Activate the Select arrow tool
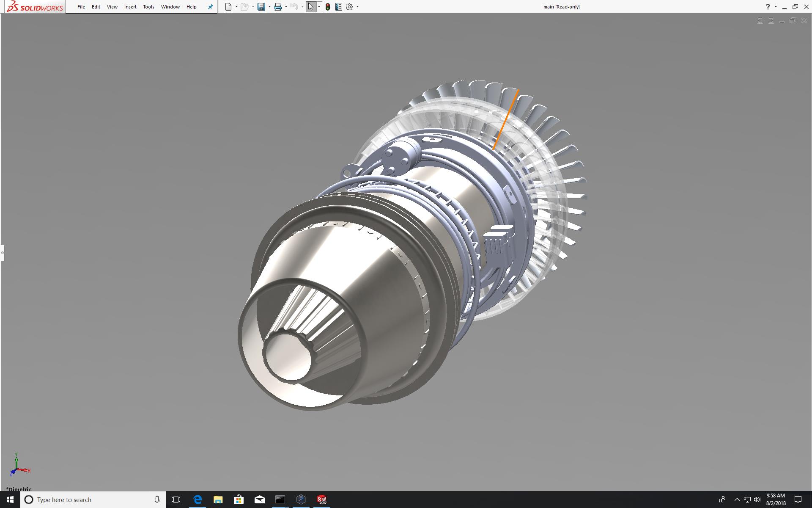Screen dimensions: 812x508 (x=311, y=7)
